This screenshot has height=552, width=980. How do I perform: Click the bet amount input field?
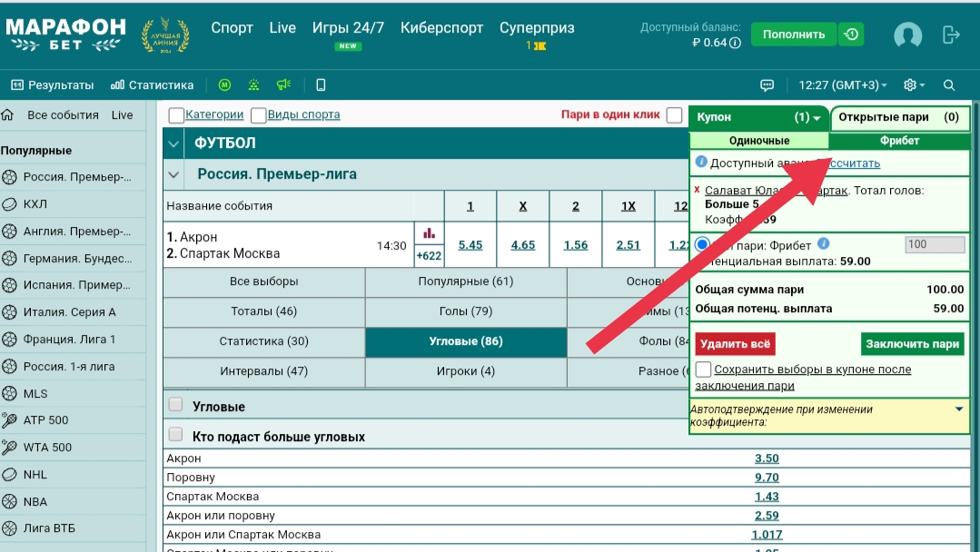935,245
